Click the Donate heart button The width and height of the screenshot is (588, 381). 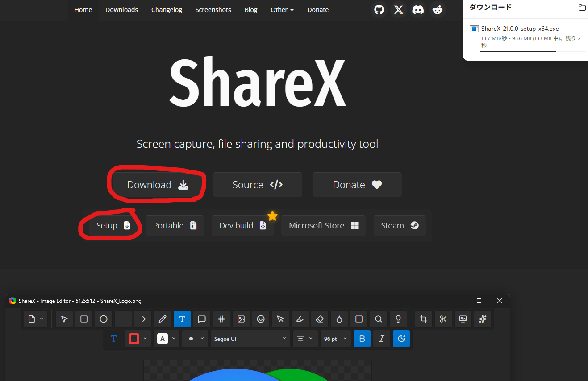[357, 185]
